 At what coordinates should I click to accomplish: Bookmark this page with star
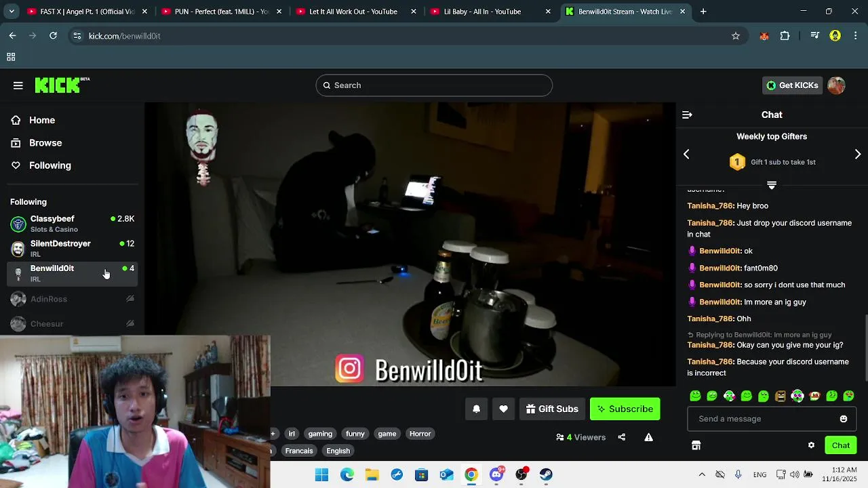736,36
